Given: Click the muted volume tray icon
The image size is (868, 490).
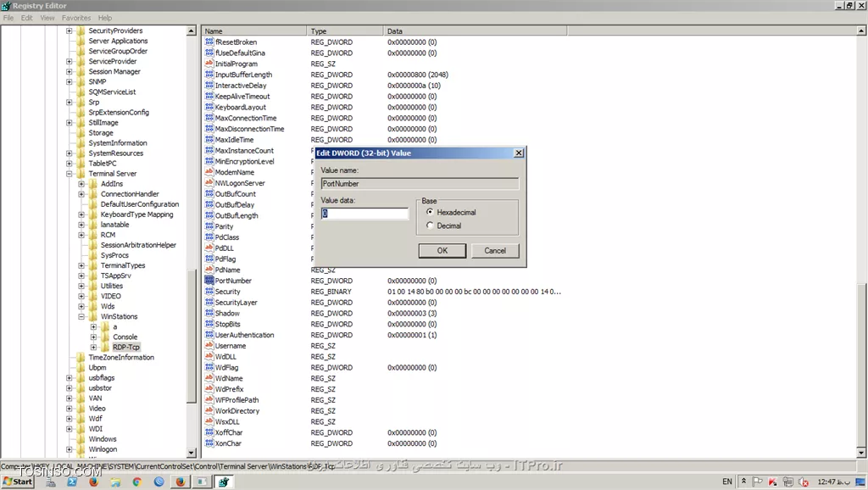Looking at the screenshot, I should click(x=804, y=482).
